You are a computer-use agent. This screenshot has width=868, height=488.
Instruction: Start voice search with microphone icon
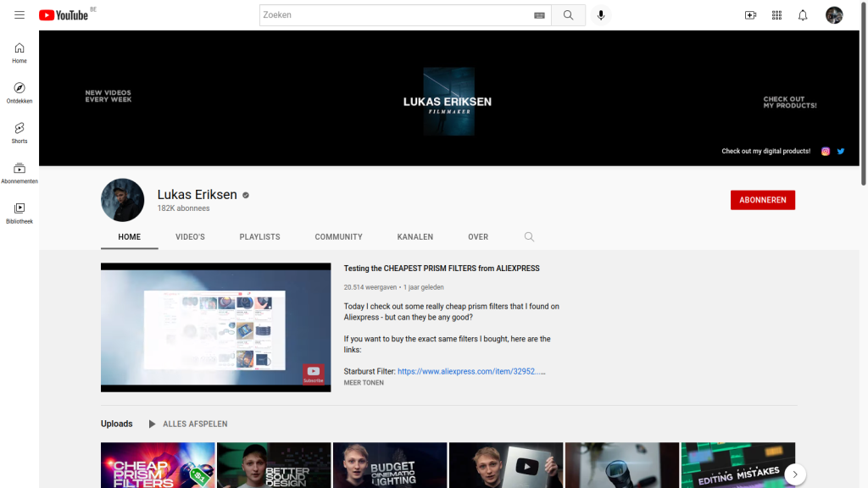pyautogui.click(x=601, y=15)
